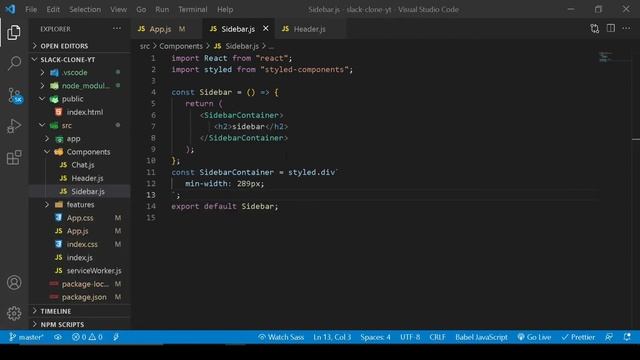Open the File menu

click(x=31, y=9)
